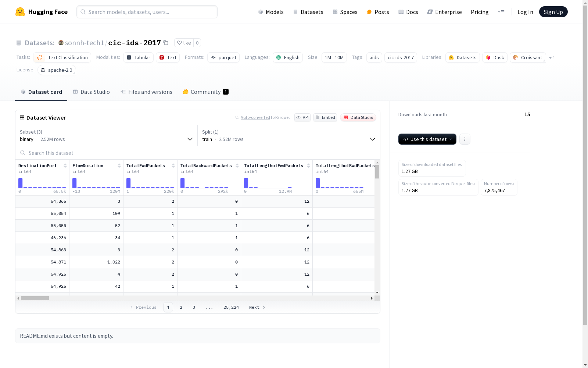Click the TotalFwdPackets histogram first bar
Image resolution: width=588 pixels, height=368 pixels.
coord(129,183)
